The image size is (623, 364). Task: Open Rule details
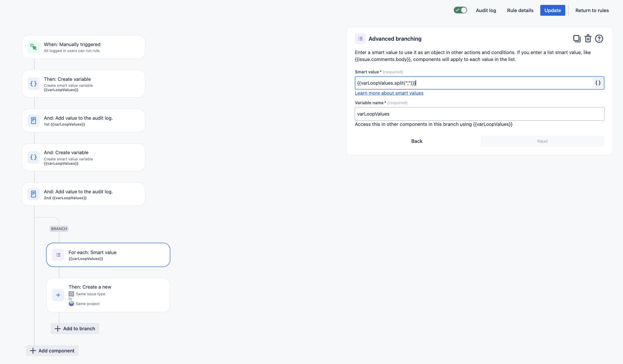click(x=520, y=10)
